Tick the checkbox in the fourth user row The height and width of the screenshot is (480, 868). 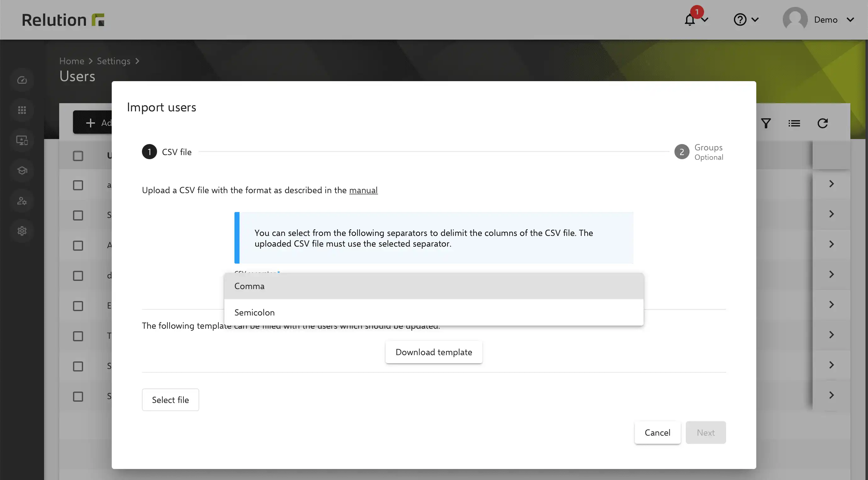coord(78,276)
